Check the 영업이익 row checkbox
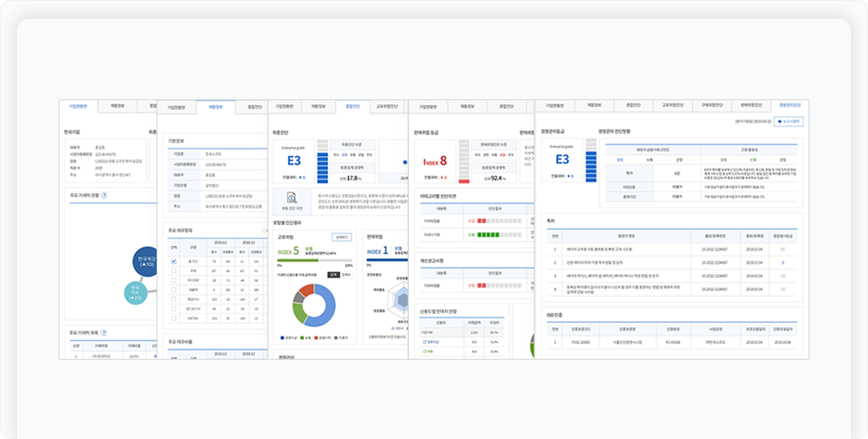The height and width of the screenshot is (439, 868). pos(174,299)
